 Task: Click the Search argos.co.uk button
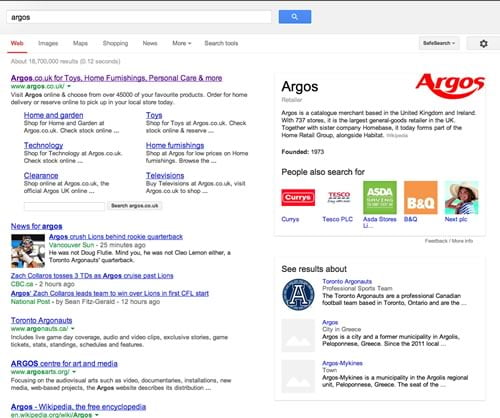pyautogui.click(x=135, y=206)
